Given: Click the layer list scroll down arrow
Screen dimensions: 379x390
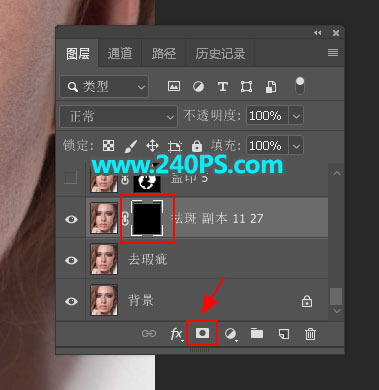Looking at the screenshot, I should tap(337, 311).
